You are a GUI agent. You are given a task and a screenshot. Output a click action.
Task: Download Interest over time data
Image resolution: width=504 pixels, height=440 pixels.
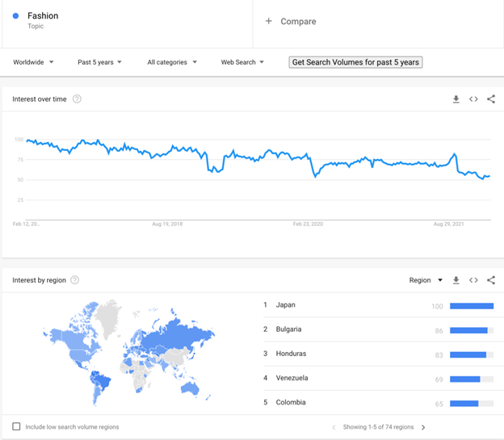[x=456, y=99]
